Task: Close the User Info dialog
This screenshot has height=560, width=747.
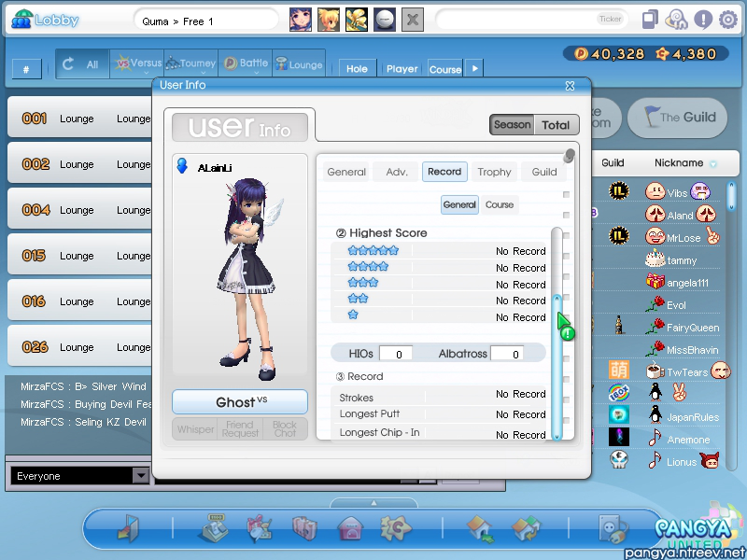Action: click(570, 86)
